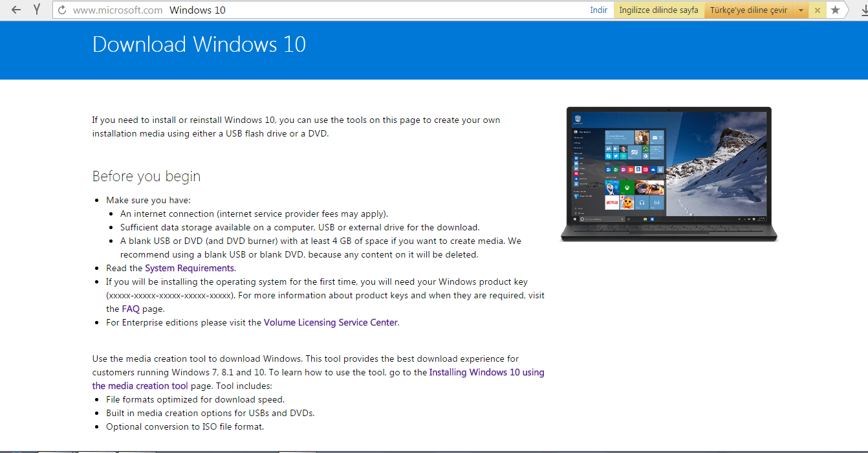The width and height of the screenshot is (868, 453).
Task: Dismiss the translation bar with the X
Action: 818,10
